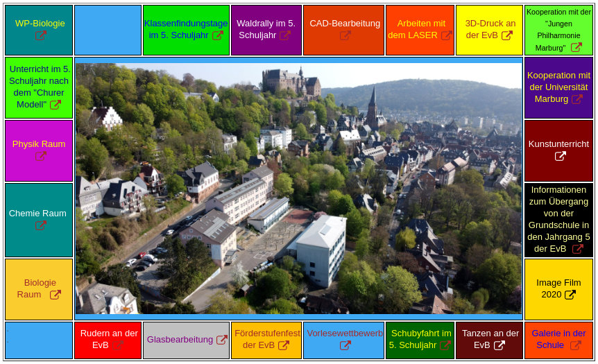
Task: Open Arbeiten mit dem LASER link
Action: tap(420, 29)
